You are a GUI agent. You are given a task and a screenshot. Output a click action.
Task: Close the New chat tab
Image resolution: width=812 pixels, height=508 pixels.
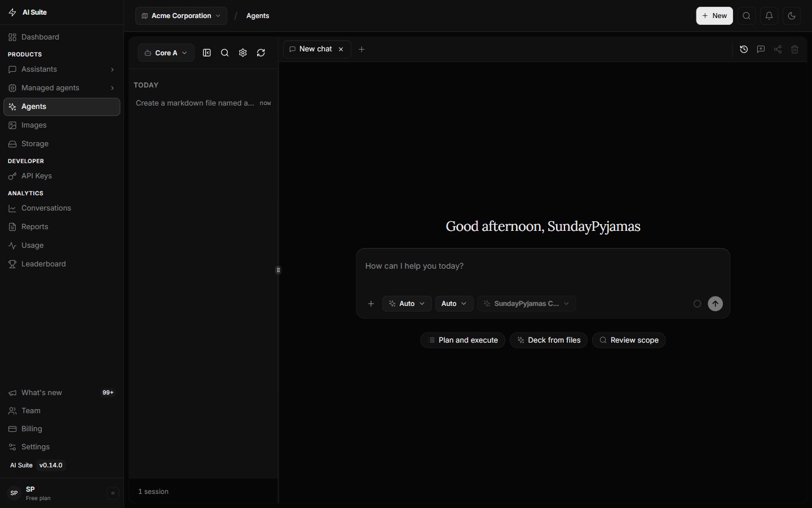[341, 49]
